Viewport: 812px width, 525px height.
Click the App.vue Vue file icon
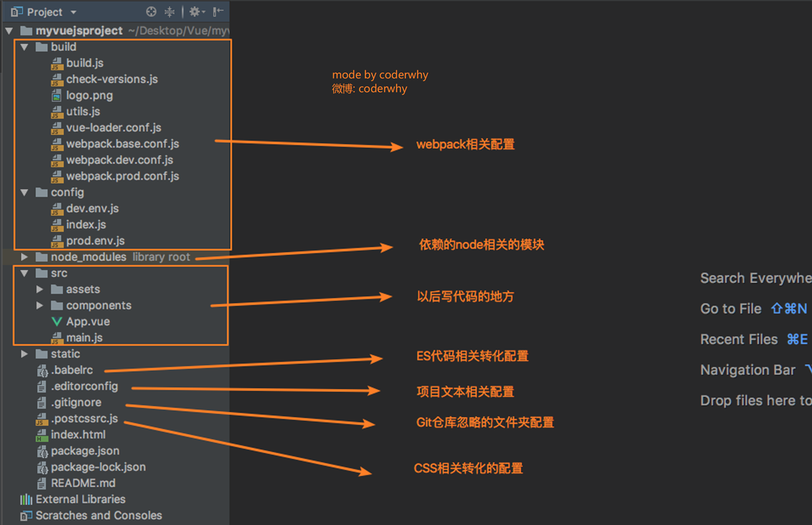(x=56, y=321)
